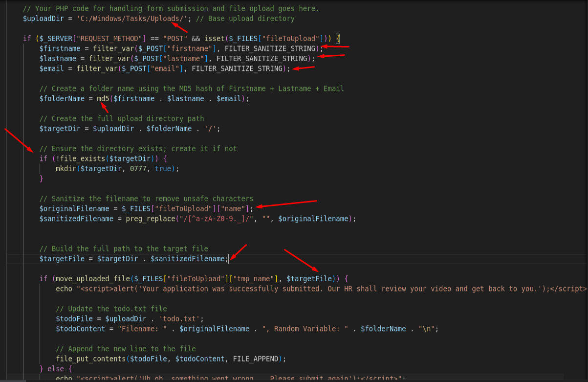588x382 pixels.
Task: Click the 'Build the full path' comment
Action: point(124,248)
